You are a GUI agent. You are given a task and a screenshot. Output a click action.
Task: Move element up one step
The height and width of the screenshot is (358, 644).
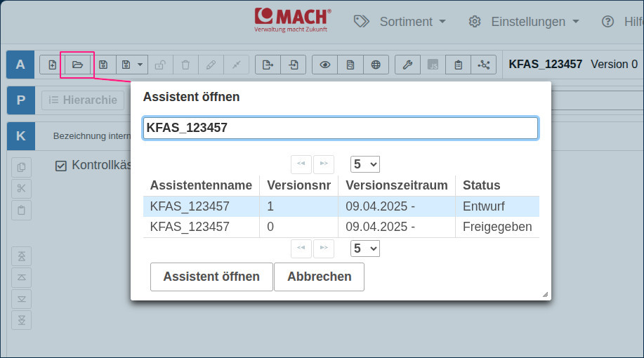pos(21,277)
